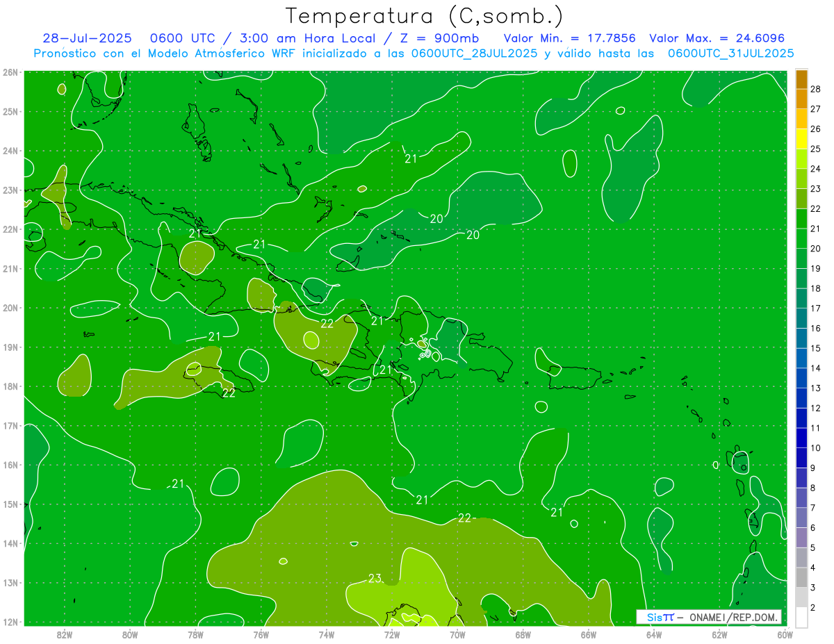Click legend value 7 on color bar

pyautogui.click(x=813, y=508)
